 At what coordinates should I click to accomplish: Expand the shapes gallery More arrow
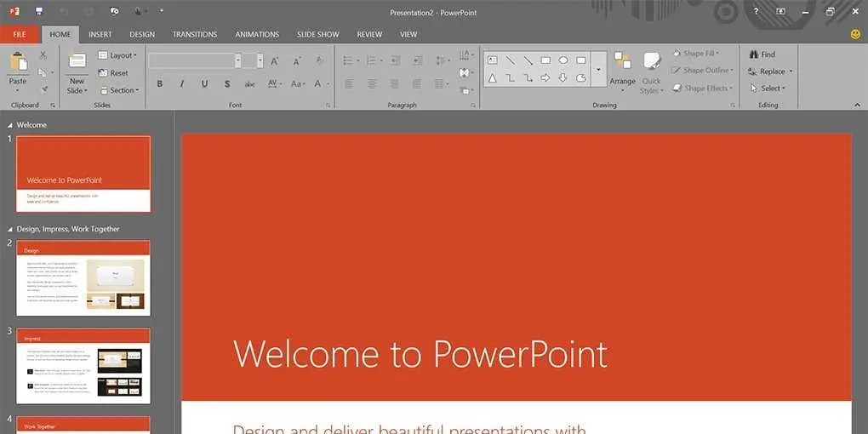click(x=598, y=69)
